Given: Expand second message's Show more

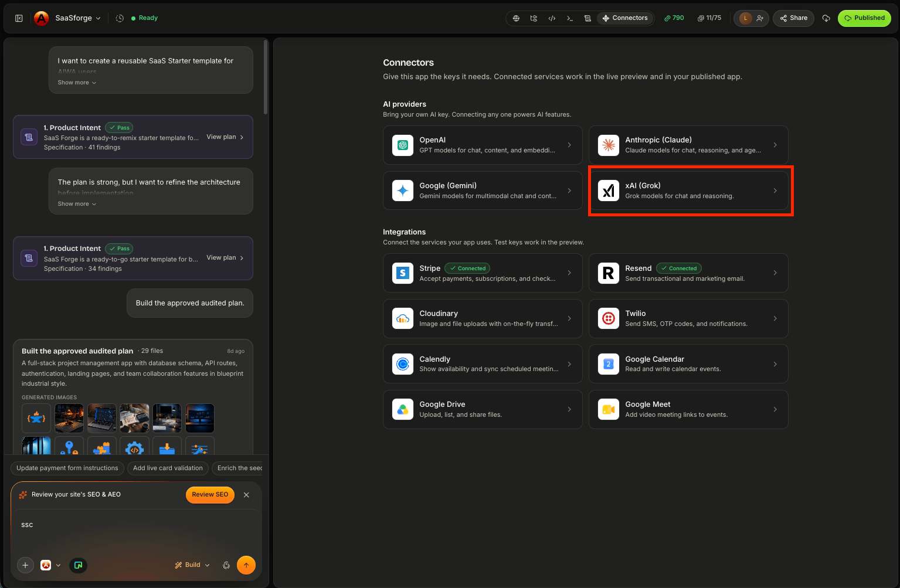Looking at the screenshot, I should [77, 204].
